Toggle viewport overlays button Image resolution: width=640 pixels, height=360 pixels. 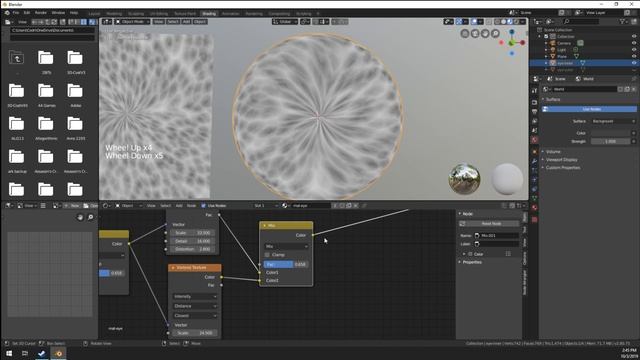474,22
